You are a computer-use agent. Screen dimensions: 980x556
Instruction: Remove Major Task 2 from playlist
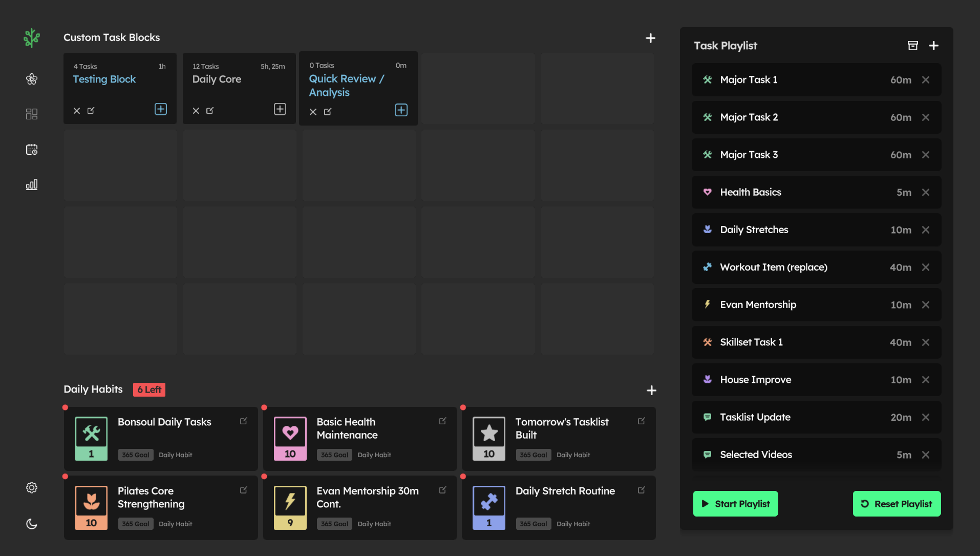(x=926, y=117)
